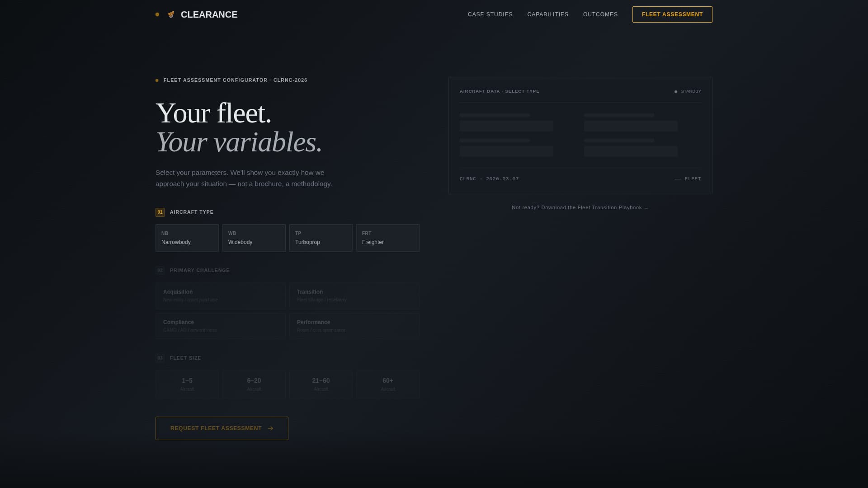
Task: Open the Capabilities nav item
Action: pos(547,14)
